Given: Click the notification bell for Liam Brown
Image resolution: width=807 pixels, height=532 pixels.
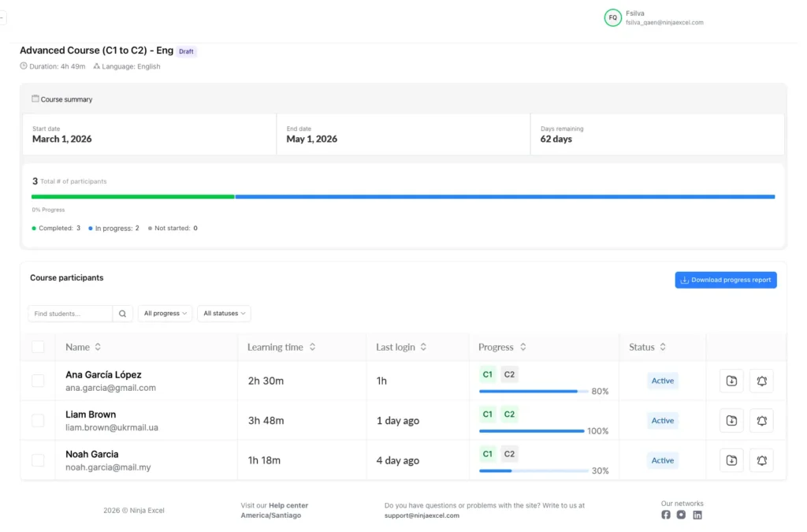Looking at the screenshot, I should [761, 420].
